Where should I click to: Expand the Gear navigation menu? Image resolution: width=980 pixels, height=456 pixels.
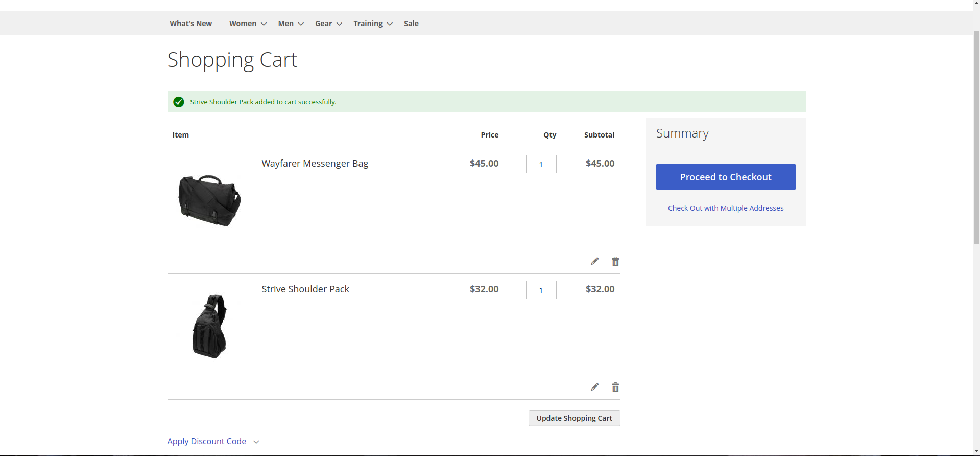(328, 24)
